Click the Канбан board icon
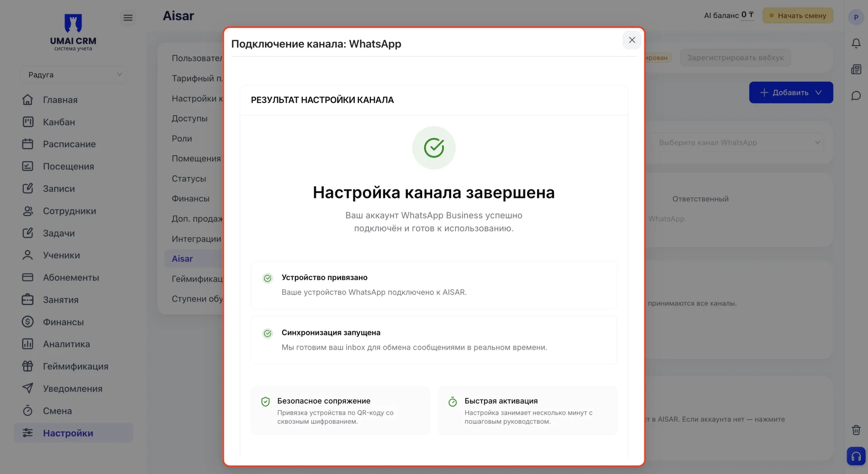The height and width of the screenshot is (474, 868). [28, 122]
